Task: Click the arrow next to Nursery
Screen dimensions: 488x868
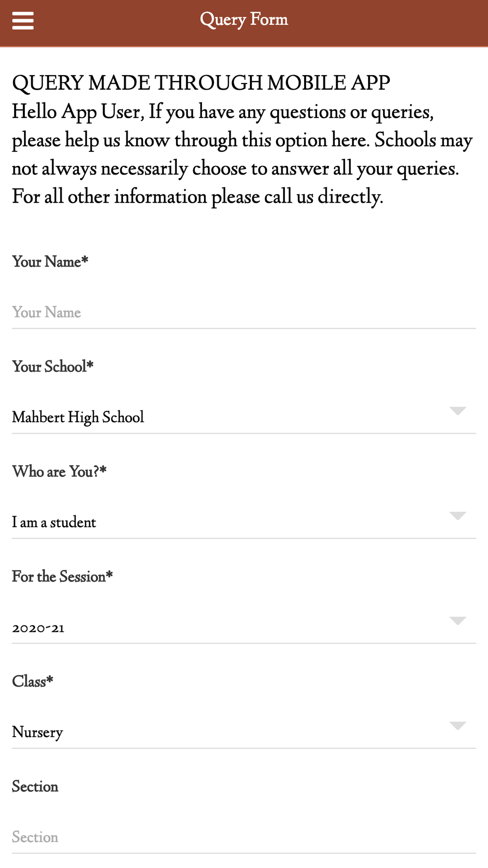Action: [x=457, y=726]
